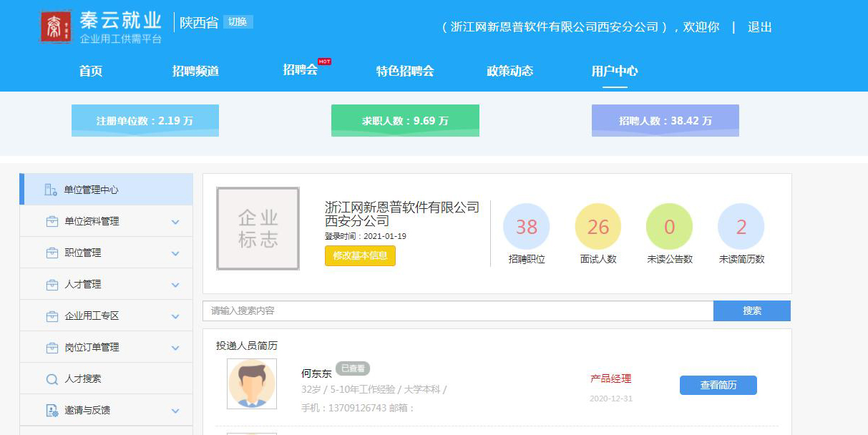This screenshot has width=868, height=435.
Task: Switch province with the 切换 button
Action: click(x=238, y=21)
